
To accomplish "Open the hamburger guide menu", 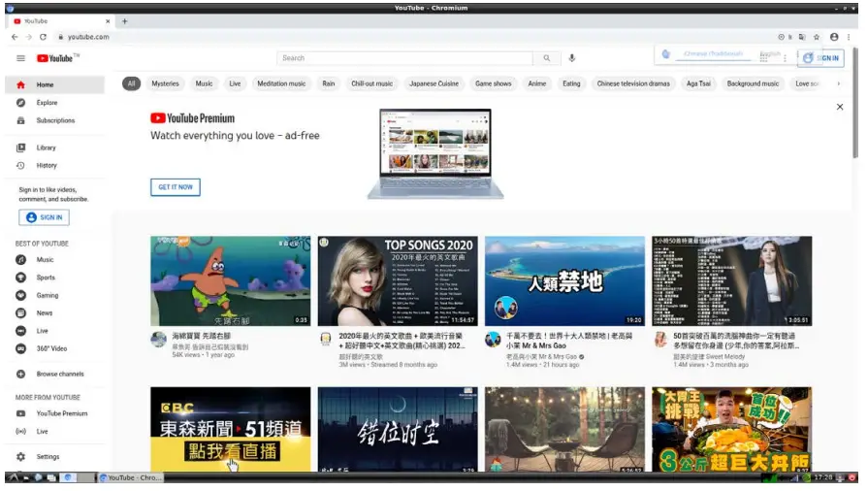I will click(x=20, y=58).
